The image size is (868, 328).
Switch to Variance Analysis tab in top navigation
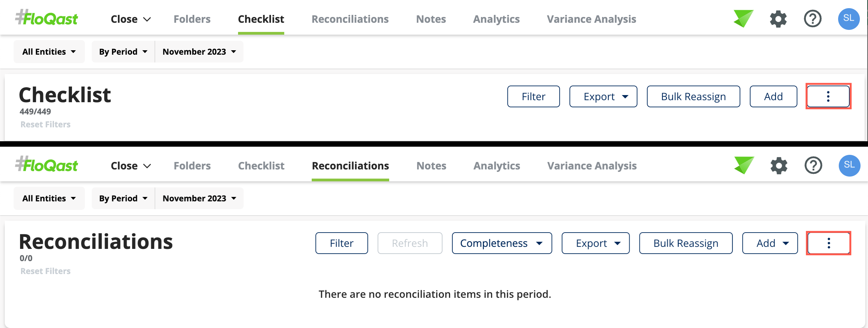point(591,19)
